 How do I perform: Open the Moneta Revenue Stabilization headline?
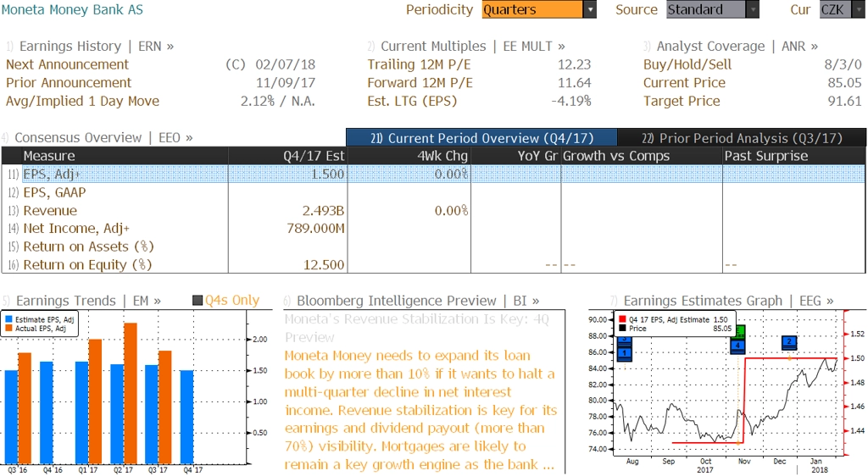click(x=416, y=328)
